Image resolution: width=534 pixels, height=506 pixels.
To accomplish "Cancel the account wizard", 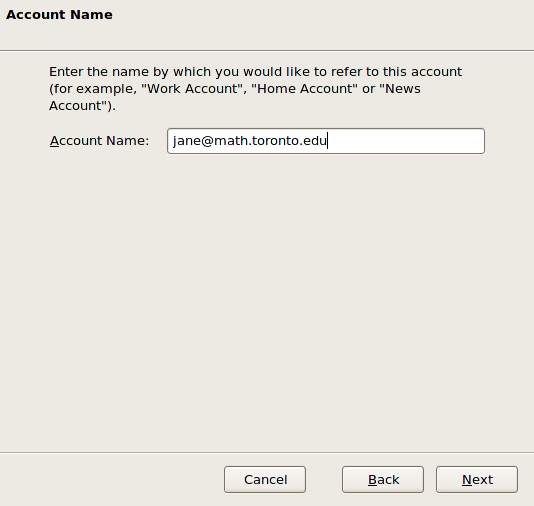I will coord(265,479).
